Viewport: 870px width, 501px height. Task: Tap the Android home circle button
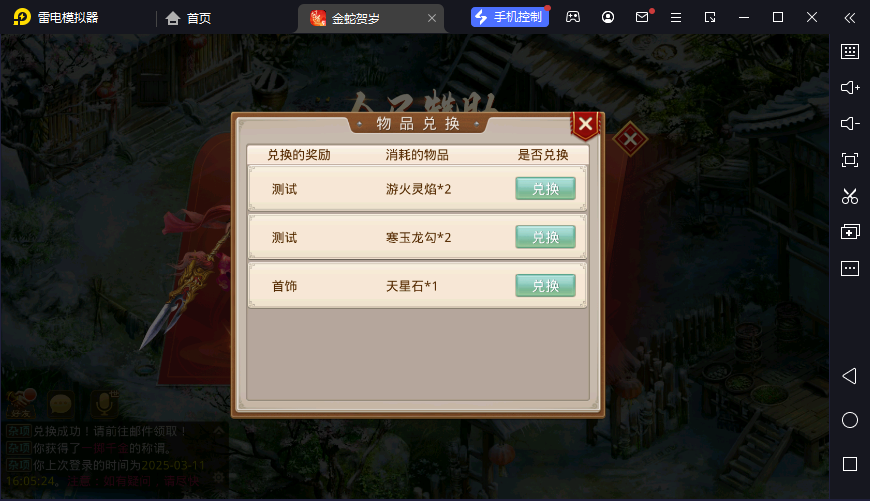tap(849, 420)
